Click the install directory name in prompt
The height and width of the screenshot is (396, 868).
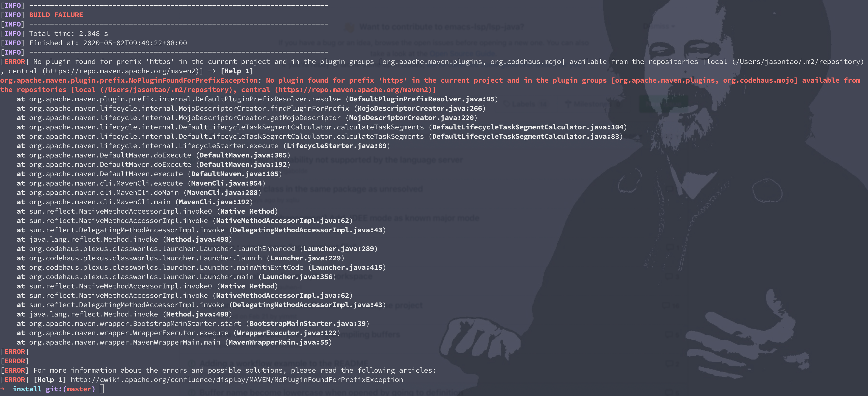coord(27,389)
